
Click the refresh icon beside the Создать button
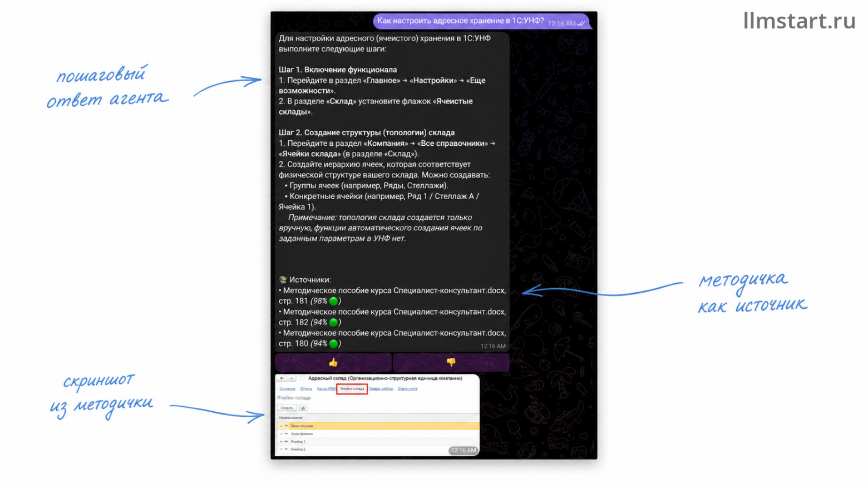point(303,408)
